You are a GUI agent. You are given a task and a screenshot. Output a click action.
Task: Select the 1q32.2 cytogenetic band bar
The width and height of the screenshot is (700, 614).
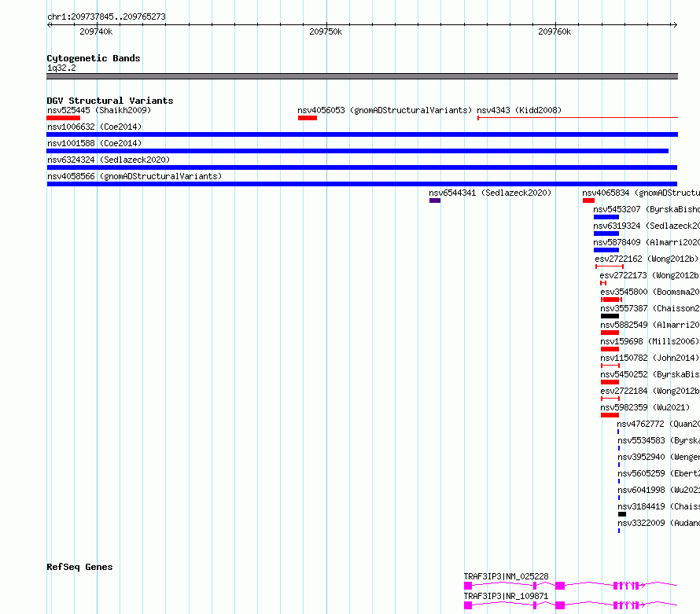pyautogui.click(x=362, y=76)
